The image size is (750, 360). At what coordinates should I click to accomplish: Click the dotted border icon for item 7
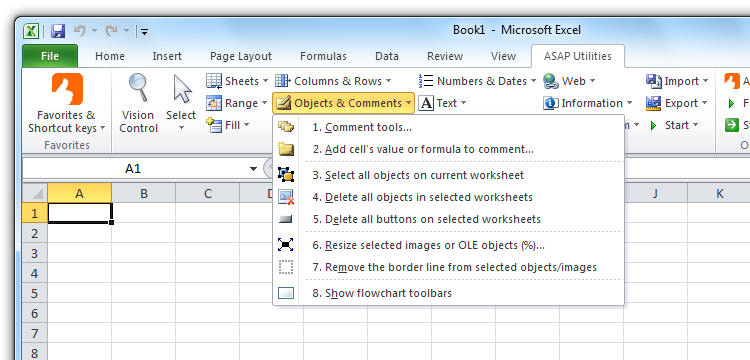tap(286, 267)
